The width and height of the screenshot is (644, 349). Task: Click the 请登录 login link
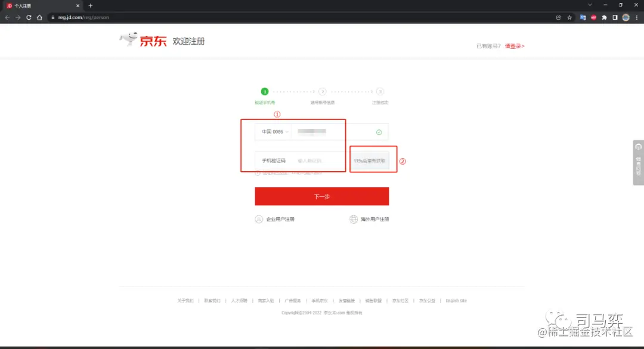tap(515, 46)
